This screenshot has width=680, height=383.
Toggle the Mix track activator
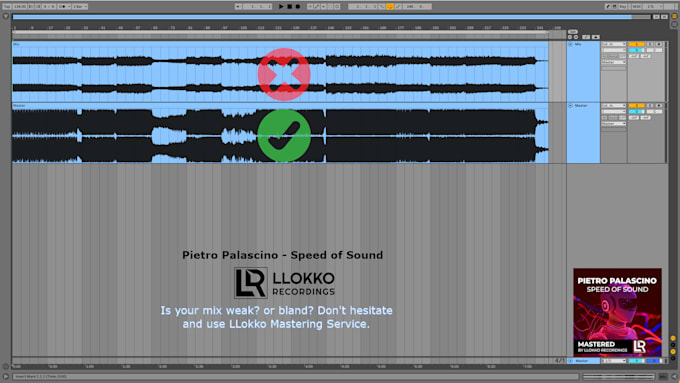pyautogui.click(x=637, y=44)
